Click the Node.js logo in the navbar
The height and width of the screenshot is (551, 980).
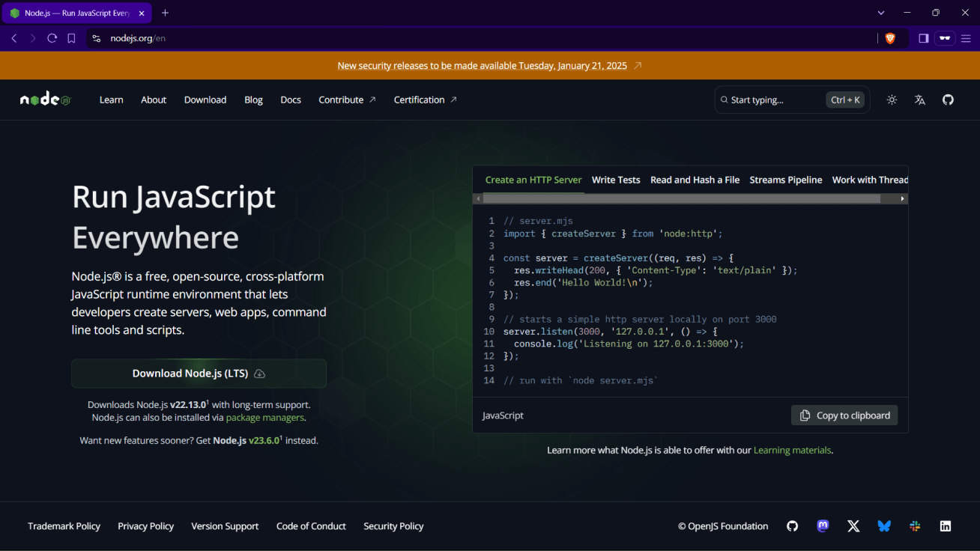pyautogui.click(x=45, y=100)
